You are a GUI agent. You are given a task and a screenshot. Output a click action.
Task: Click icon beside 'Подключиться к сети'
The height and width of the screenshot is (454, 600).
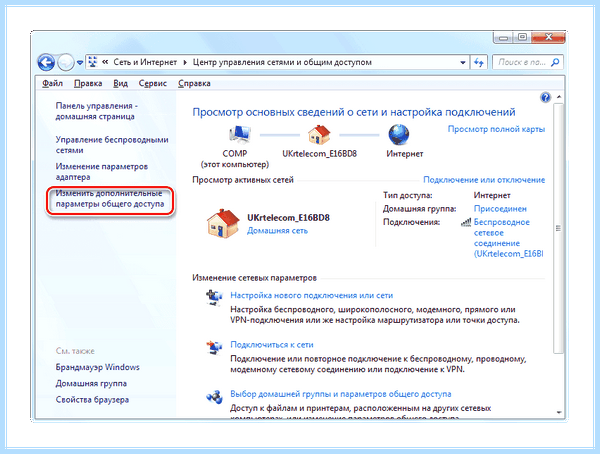[x=214, y=347]
